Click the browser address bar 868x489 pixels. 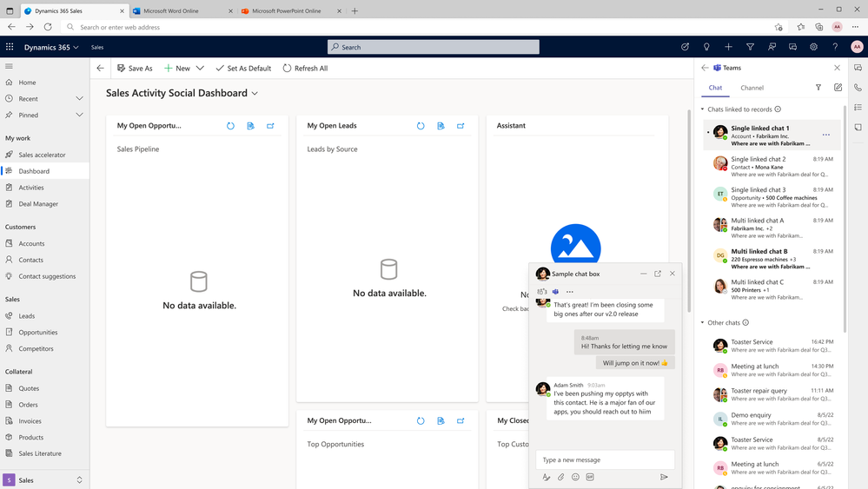415,27
